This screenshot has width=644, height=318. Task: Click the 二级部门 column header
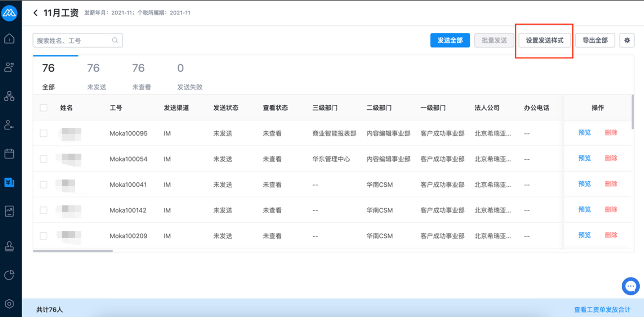point(379,108)
